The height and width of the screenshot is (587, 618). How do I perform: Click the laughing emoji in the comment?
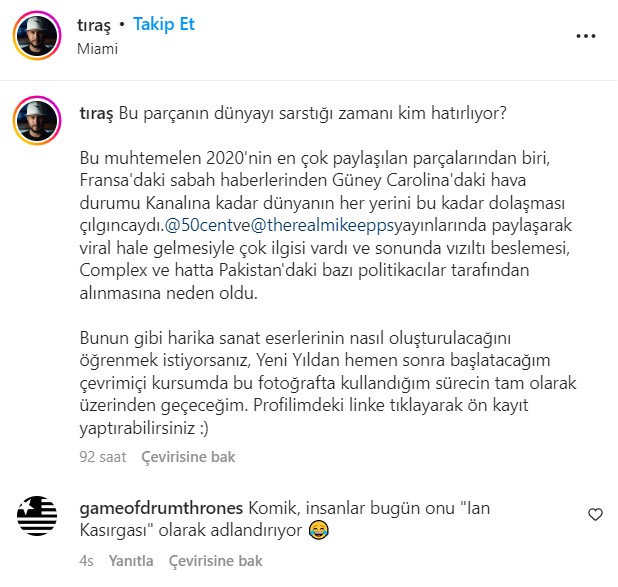coord(319,530)
